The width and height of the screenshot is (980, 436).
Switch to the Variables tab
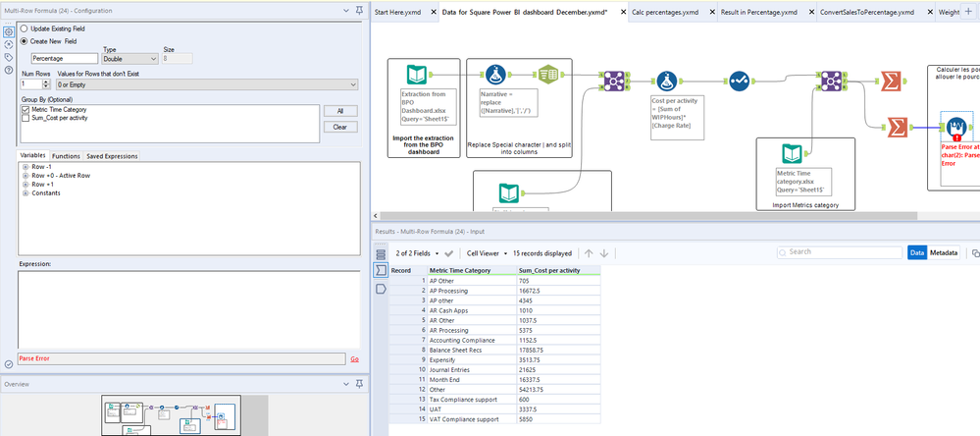[x=32, y=156]
